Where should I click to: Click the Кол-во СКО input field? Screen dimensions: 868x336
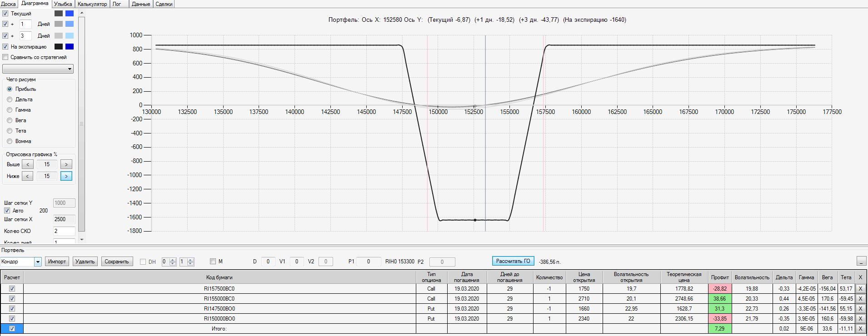click(x=64, y=231)
